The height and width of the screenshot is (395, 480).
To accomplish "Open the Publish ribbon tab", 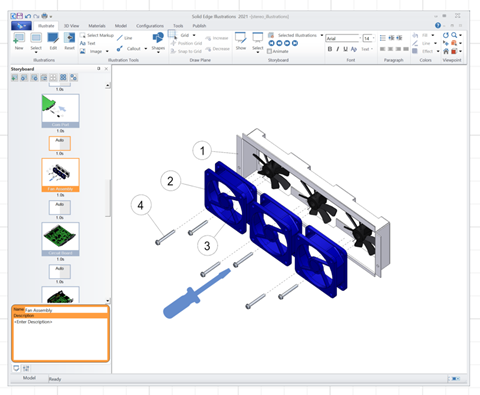I will 199,26.
